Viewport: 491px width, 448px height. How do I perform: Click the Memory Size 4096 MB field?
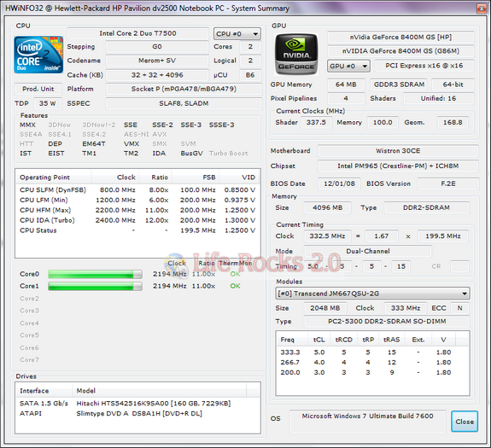pyautogui.click(x=328, y=207)
